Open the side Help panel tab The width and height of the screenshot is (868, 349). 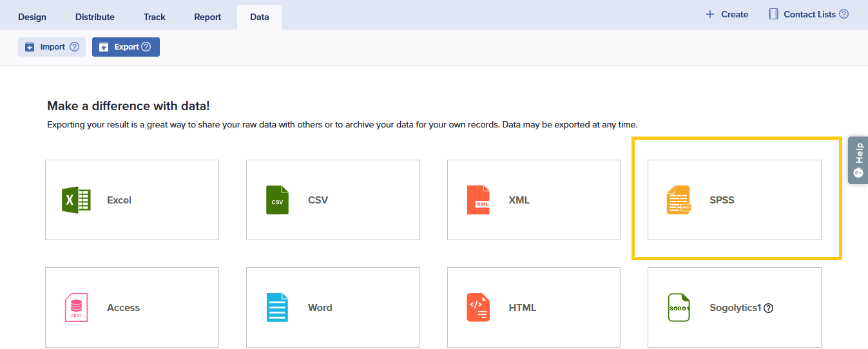coord(858,160)
